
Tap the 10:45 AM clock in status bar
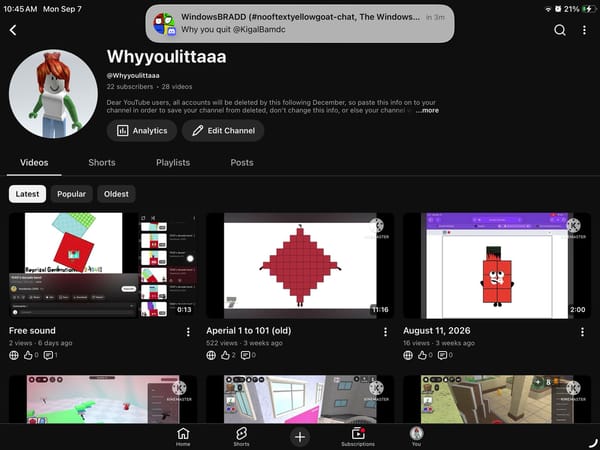20,9
